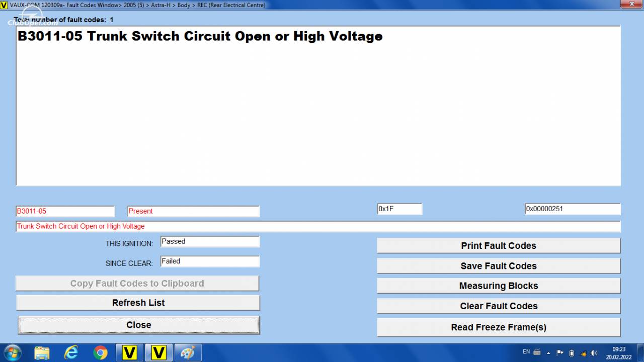Read the freeze frames
Screen dimensions: 644x362
point(499,327)
